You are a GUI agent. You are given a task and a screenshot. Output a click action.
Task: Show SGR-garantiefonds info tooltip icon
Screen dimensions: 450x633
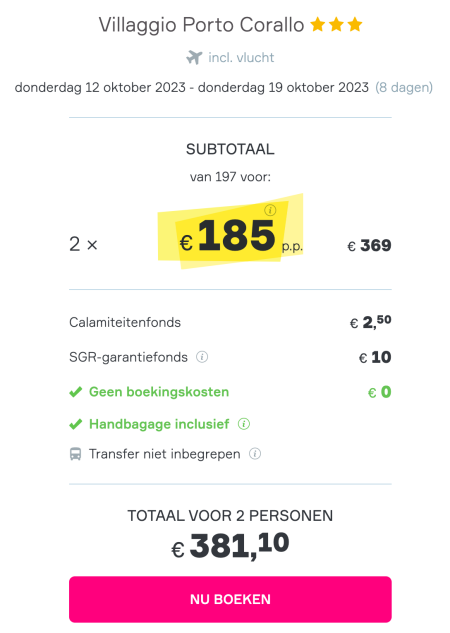coord(202,357)
